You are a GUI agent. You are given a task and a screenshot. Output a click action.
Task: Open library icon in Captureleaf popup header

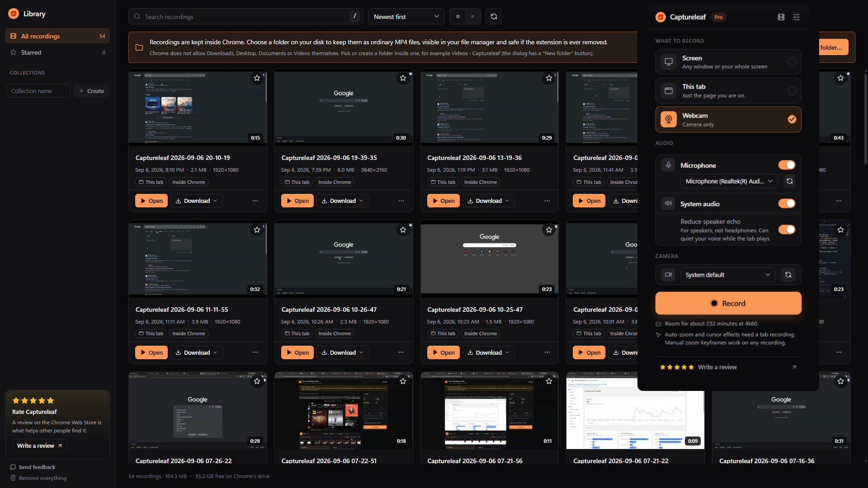[781, 17]
